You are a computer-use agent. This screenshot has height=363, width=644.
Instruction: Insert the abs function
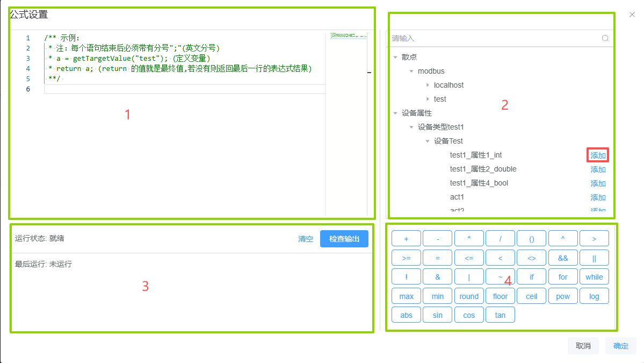(x=406, y=315)
